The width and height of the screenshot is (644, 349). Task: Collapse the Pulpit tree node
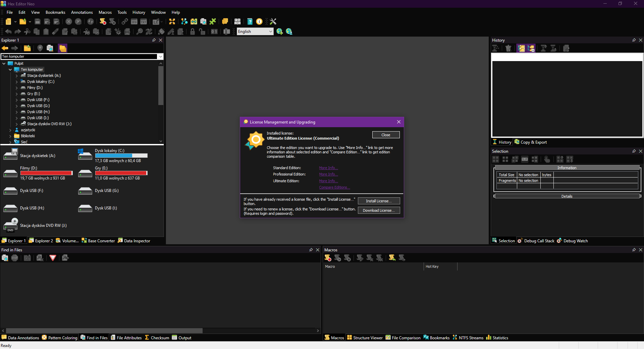(4, 63)
